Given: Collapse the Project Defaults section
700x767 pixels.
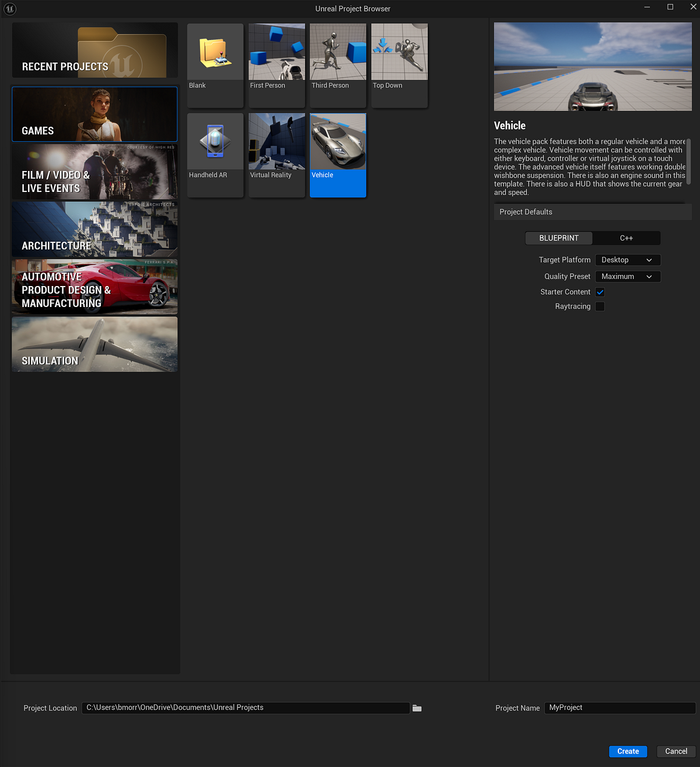Looking at the screenshot, I should [592, 211].
